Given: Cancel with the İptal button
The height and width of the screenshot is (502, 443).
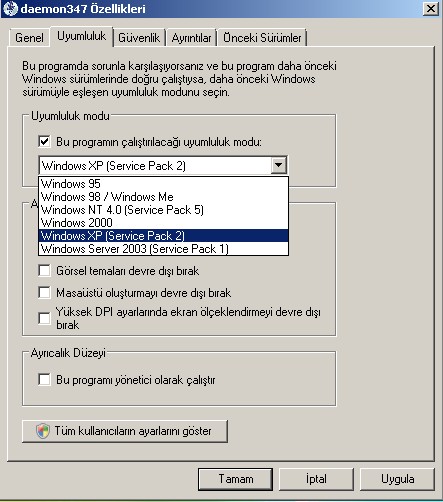Looking at the screenshot, I should tap(316, 479).
